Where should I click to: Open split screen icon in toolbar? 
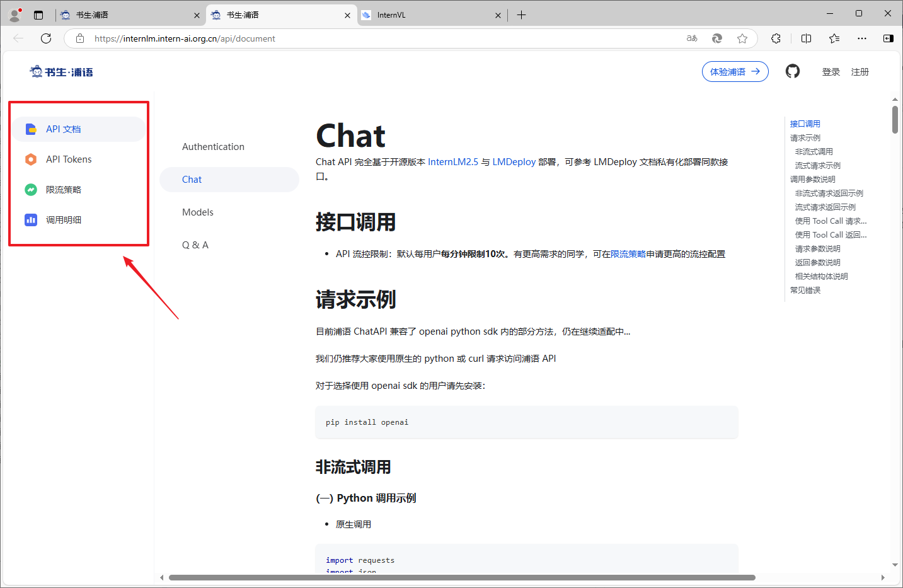(806, 38)
